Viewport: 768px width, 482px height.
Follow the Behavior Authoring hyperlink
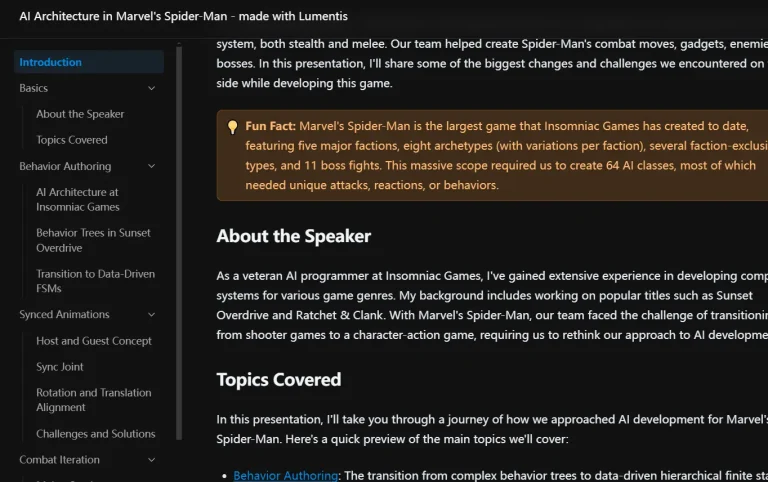tap(286, 475)
